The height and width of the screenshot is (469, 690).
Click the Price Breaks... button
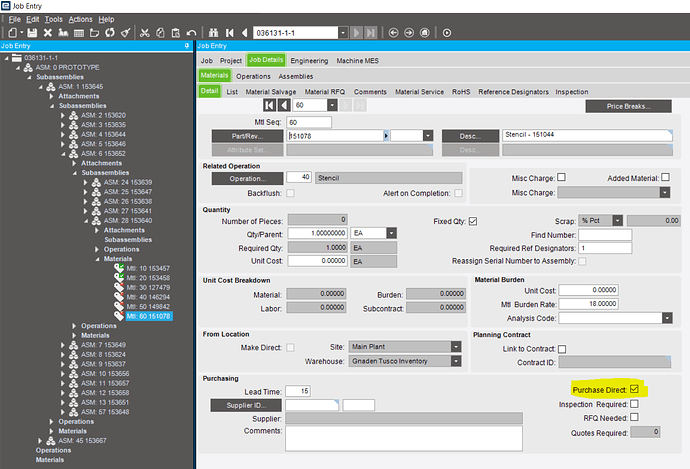[628, 106]
